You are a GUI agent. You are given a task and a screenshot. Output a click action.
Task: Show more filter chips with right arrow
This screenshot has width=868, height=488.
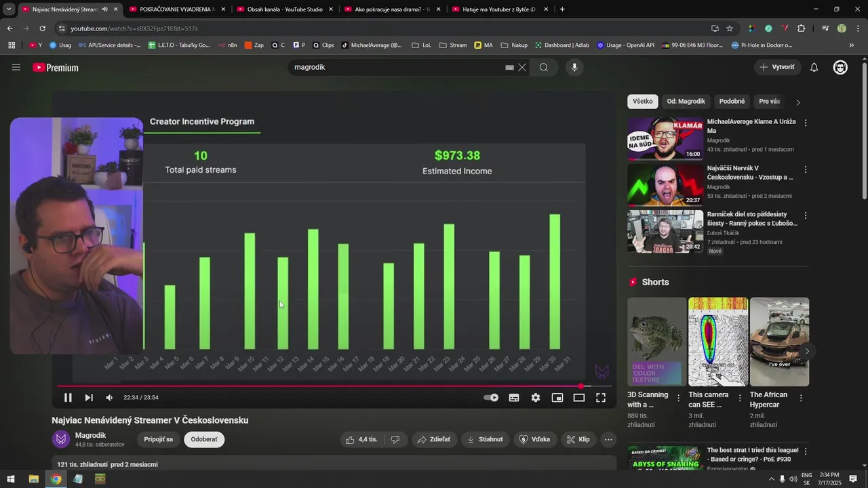coord(798,102)
